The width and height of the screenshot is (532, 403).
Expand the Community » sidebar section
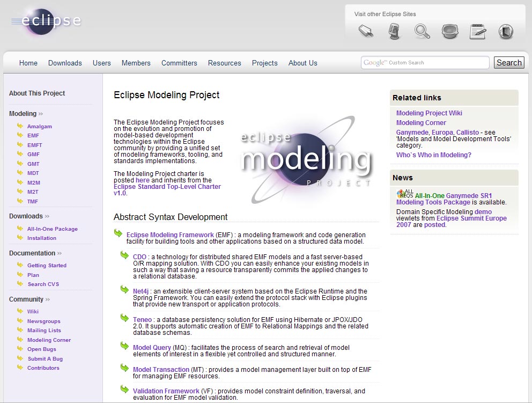pyautogui.click(x=29, y=299)
